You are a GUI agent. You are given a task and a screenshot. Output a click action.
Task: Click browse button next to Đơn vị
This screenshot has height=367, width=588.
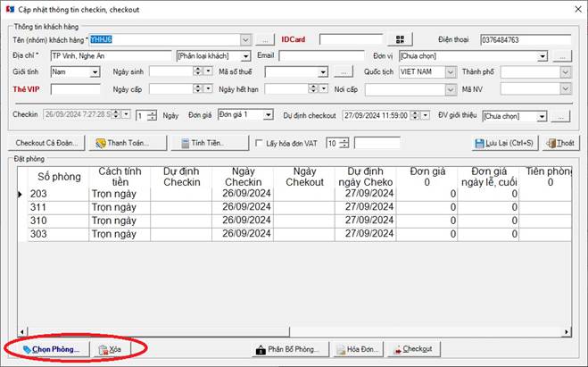pyautogui.click(x=562, y=56)
